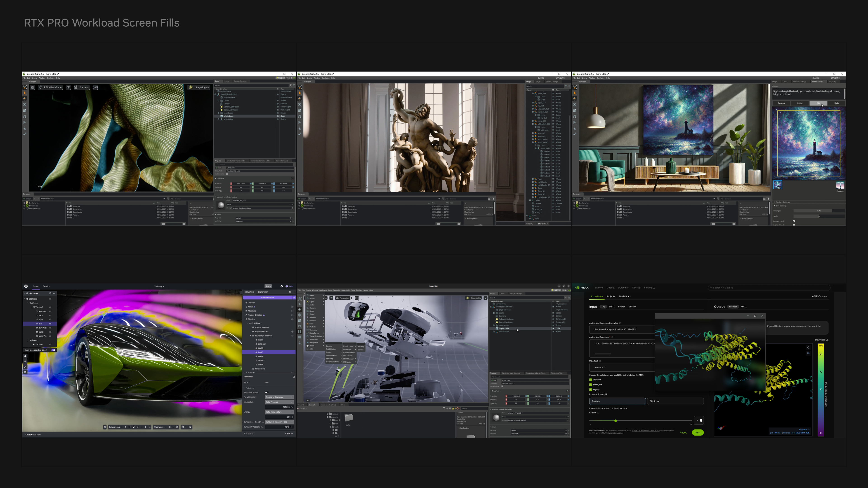Activate the Scale tool in cloth Create window
This screenshot has width=868, height=488.
coord(25,110)
